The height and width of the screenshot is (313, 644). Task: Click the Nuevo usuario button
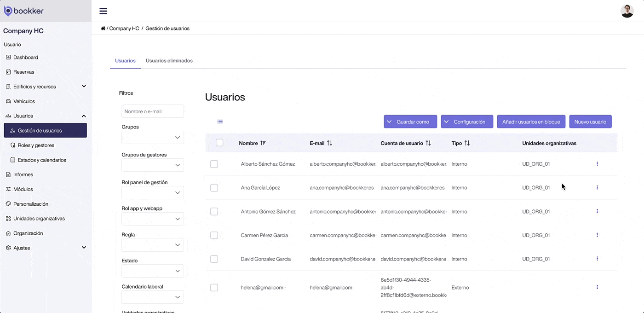coord(590,122)
